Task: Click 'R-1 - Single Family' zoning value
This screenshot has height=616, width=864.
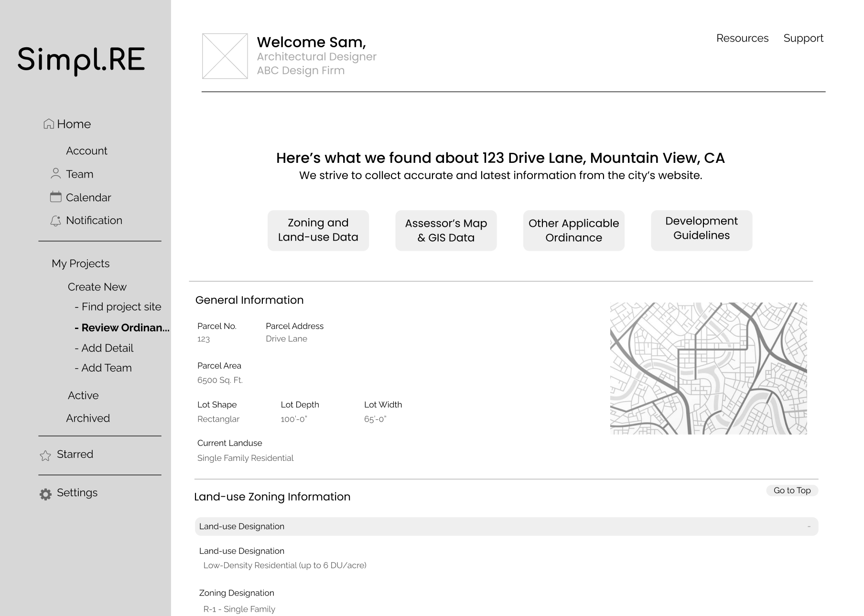Action: (x=239, y=609)
